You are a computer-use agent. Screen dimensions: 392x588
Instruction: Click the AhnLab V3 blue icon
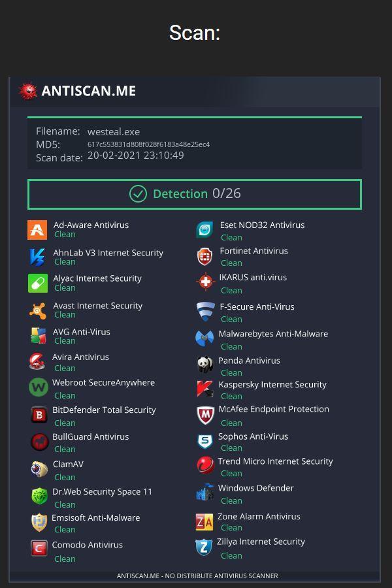click(37, 257)
